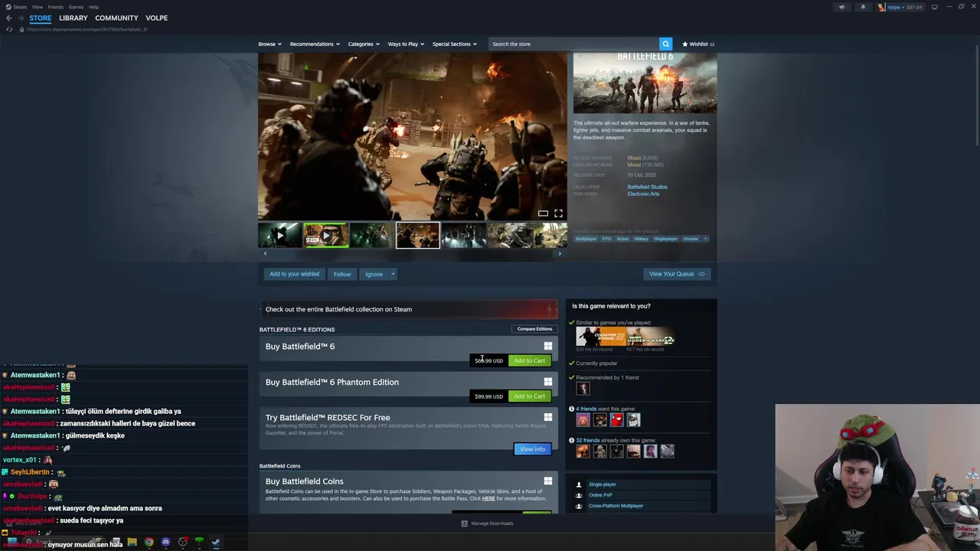The image size is (980, 551).
Task: Open the Categories dropdown menu
Action: point(364,44)
